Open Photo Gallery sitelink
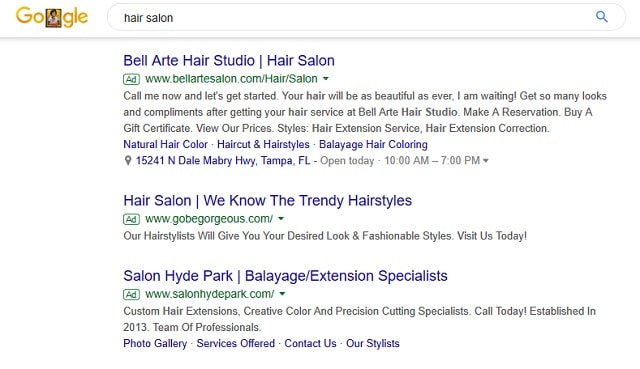The image size is (640, 369). (155, 343)
